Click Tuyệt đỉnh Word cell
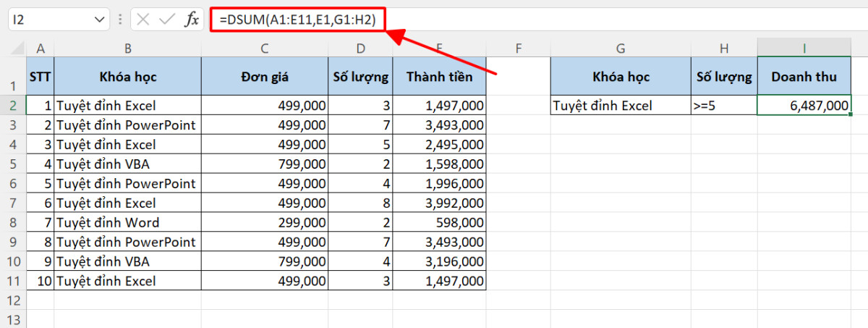 pos(127,222)
